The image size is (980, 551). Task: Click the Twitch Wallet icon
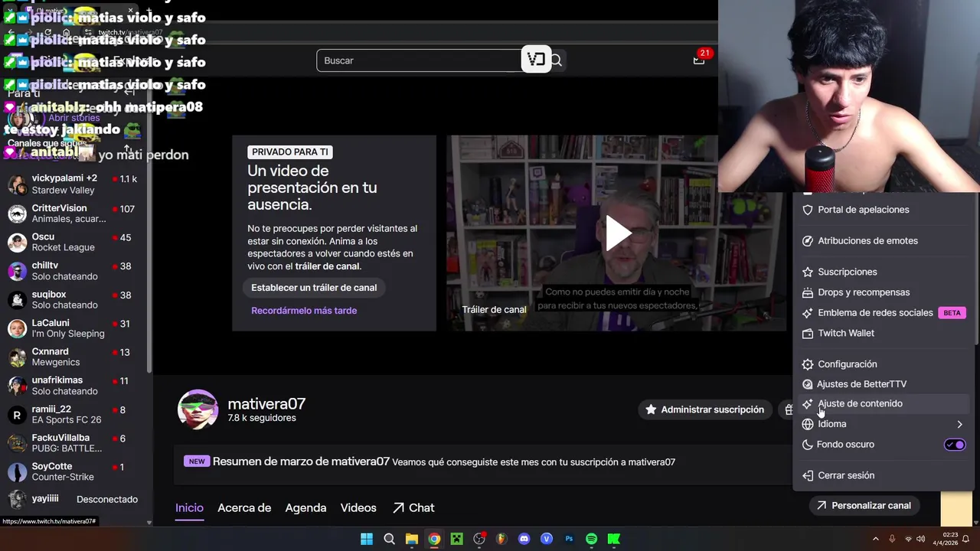pyautogui.click(x=807, y=334)
